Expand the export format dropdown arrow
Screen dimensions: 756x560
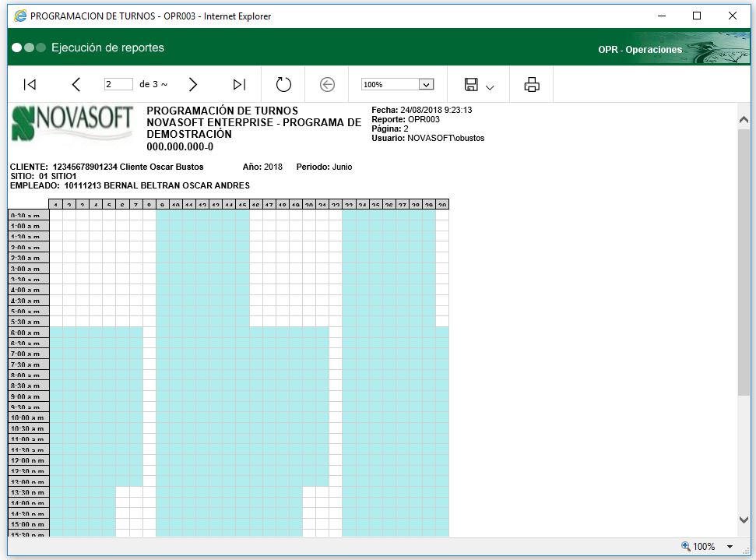click(490, 87)
